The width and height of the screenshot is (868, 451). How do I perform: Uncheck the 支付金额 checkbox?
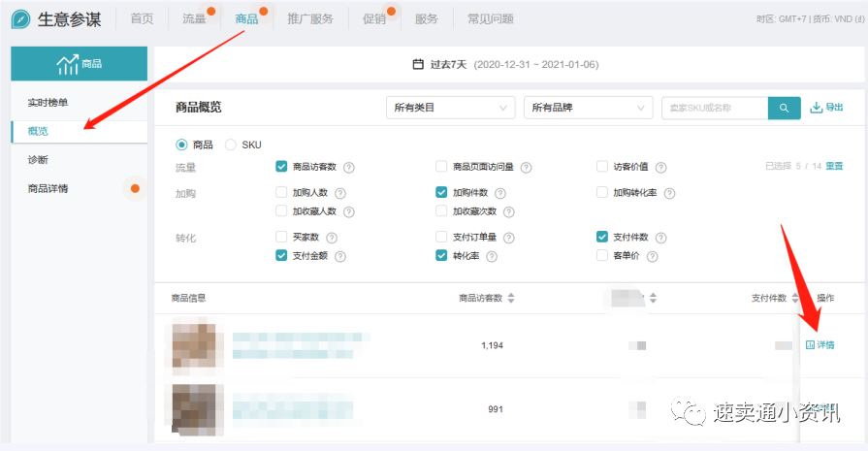281,256
